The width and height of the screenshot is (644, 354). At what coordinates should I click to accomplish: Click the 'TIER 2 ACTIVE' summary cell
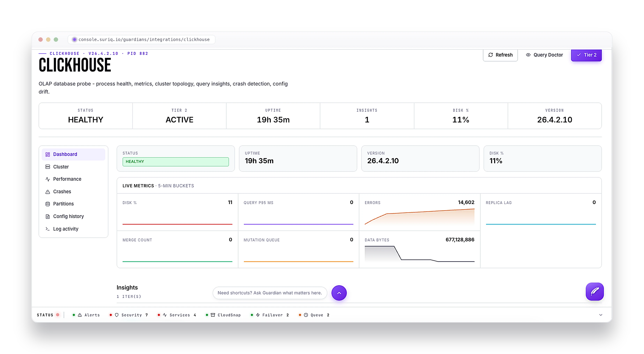[x=179, y=116]
